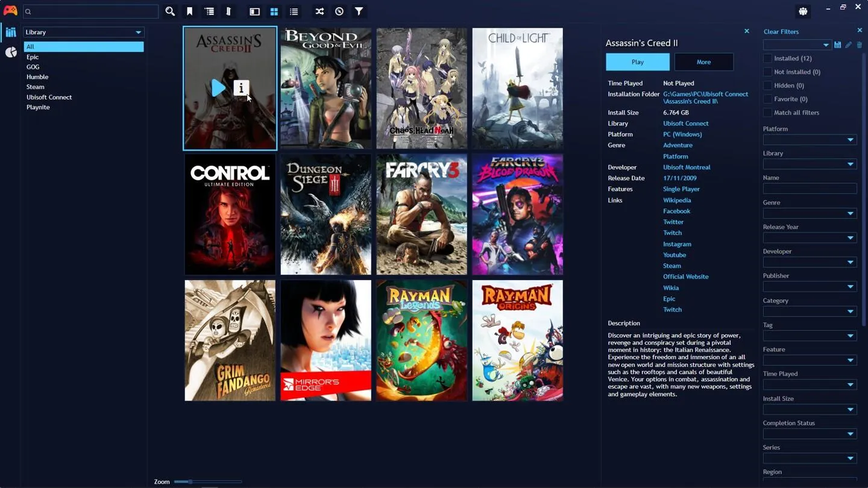This screenshot has width=868, height=488.
Task: Open the More button in game details
Action: point(703,62)
